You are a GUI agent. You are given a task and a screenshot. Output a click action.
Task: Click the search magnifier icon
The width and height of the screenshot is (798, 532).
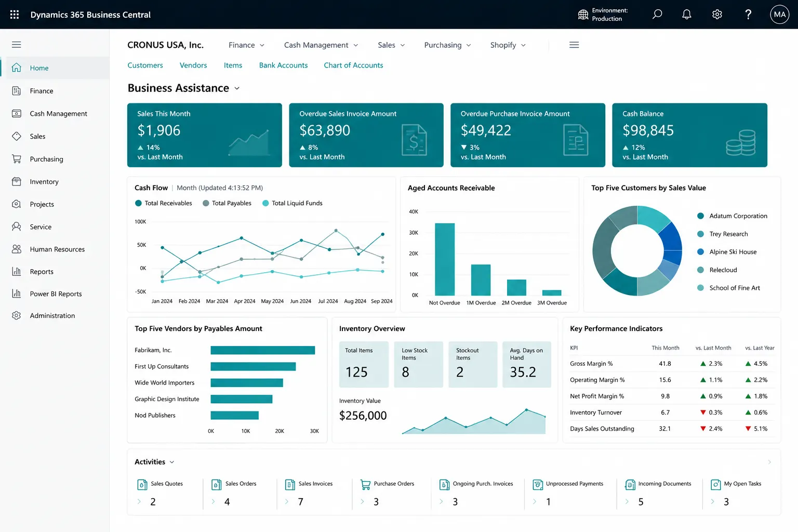click(x=657, y=14)
